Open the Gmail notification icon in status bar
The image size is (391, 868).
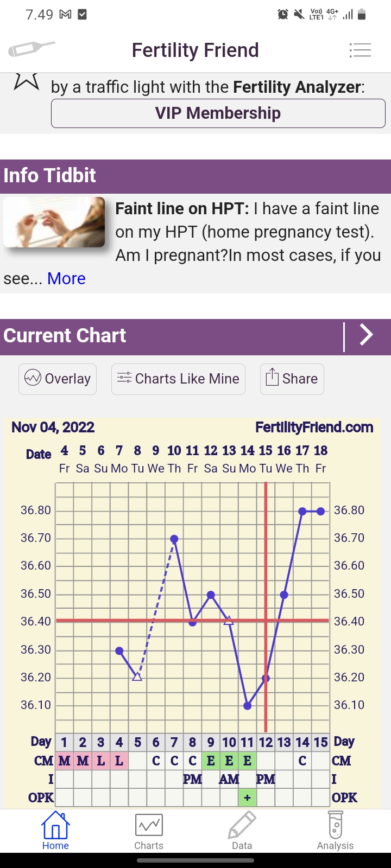[x=65, y=15]
